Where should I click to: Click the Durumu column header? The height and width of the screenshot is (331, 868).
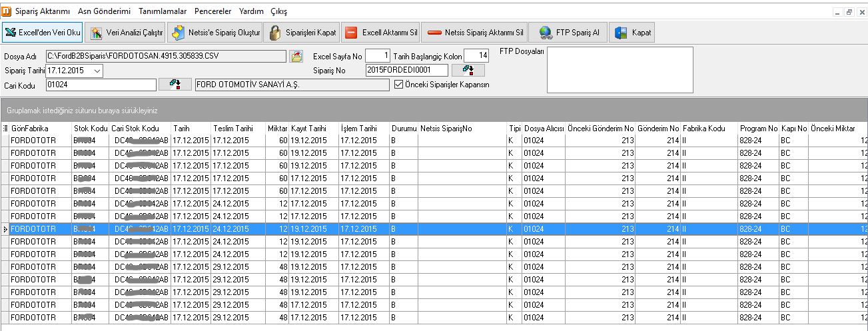click(404, 128)
